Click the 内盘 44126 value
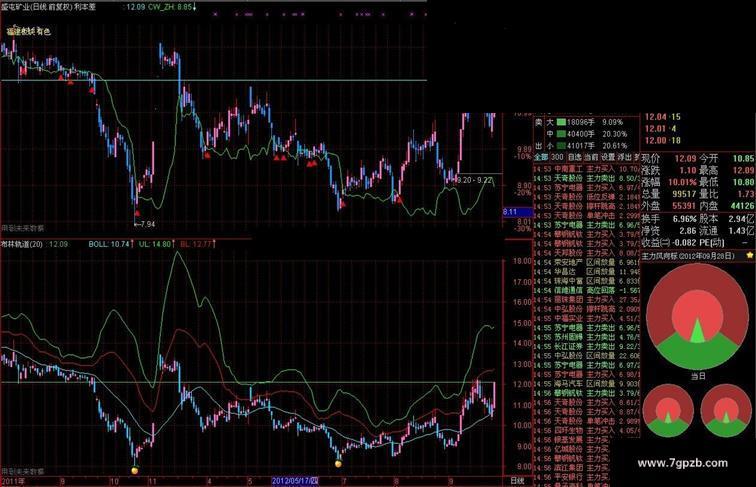Viewport: 756px width, 487px height. click(742, 206)
